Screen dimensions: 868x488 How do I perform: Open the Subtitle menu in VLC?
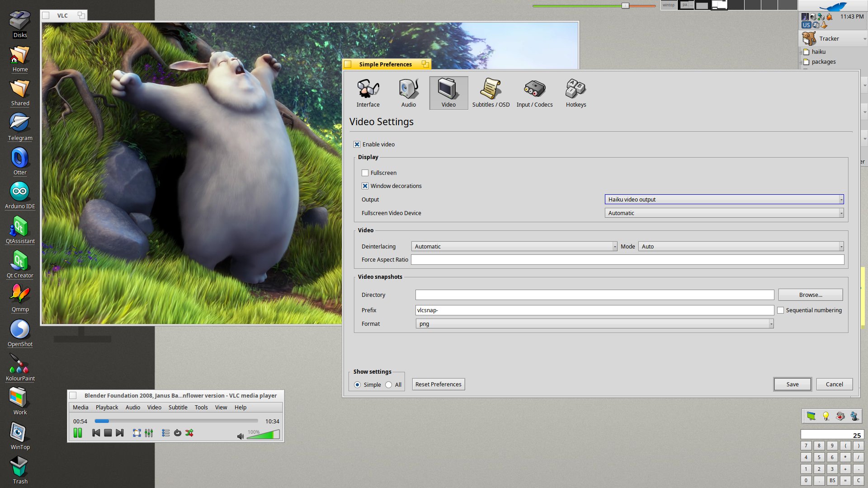click(x=178, y=407)
